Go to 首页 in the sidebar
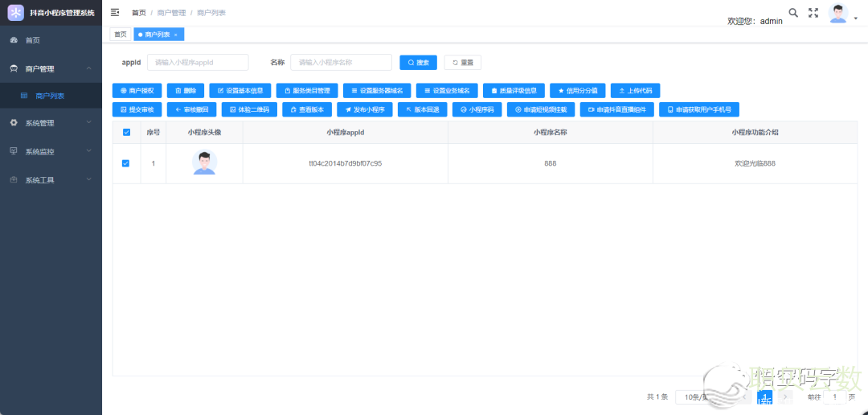Screen dimensions: 868x415 (51, 40)
